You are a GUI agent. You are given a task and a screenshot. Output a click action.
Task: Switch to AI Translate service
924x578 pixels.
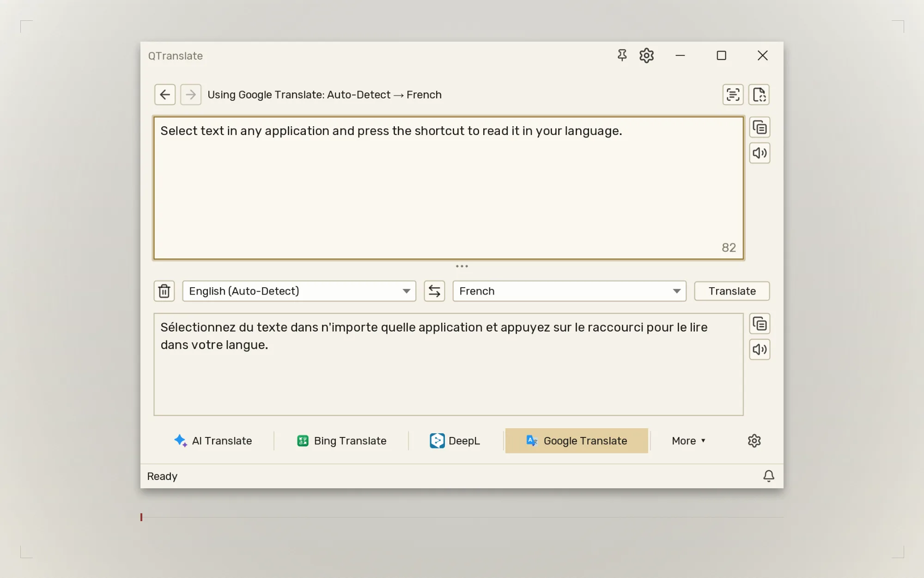pos(213,441)
